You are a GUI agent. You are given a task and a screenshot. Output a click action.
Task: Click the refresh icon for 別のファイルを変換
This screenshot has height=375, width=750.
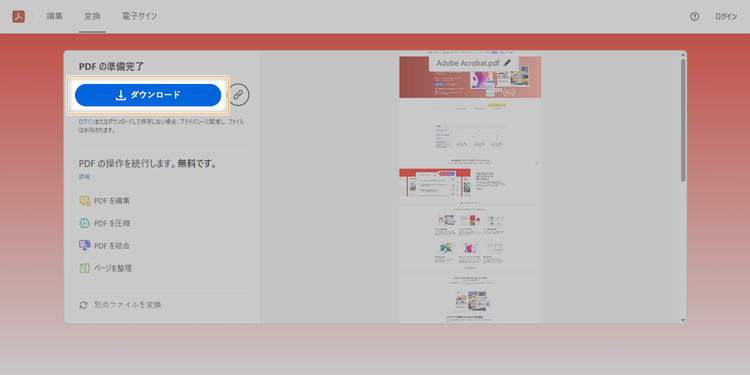pyautogui.click(x=84, y=305)
